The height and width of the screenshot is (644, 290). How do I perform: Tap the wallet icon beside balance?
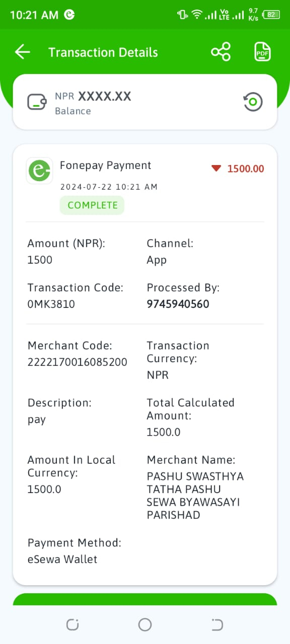point(37,102)
